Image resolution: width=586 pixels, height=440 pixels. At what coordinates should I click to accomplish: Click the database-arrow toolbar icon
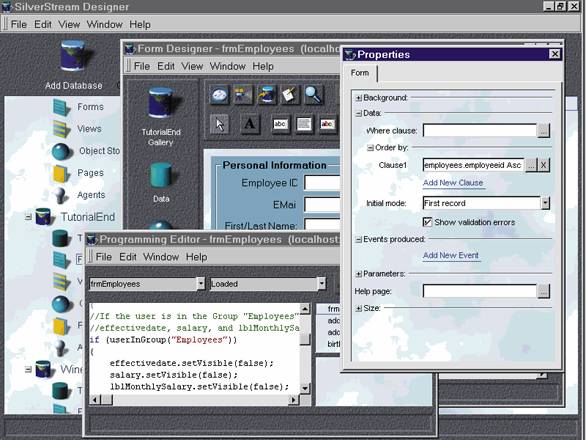266,95
